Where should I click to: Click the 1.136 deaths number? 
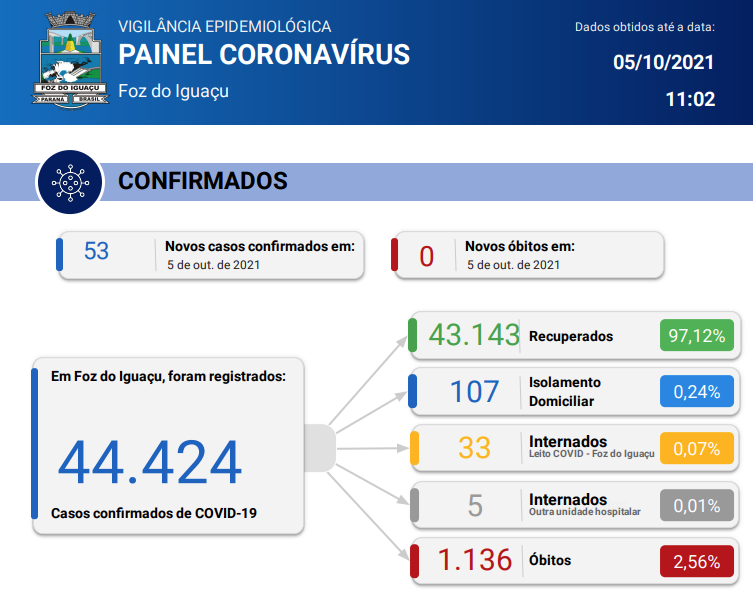point(474,560)
